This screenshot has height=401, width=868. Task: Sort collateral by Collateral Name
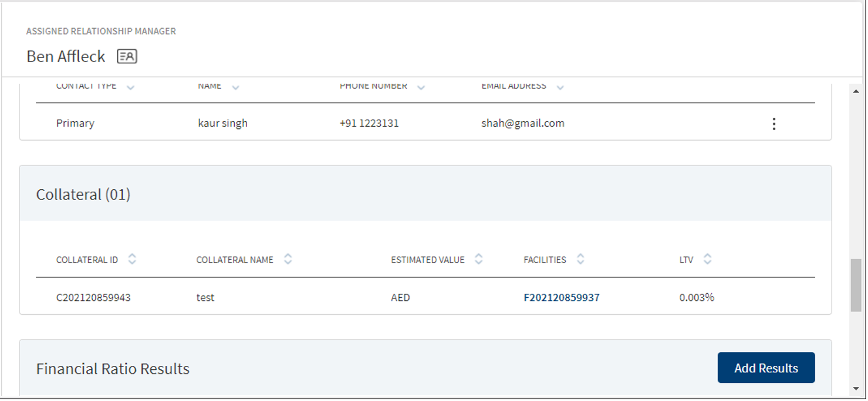(x=288, y=259)
